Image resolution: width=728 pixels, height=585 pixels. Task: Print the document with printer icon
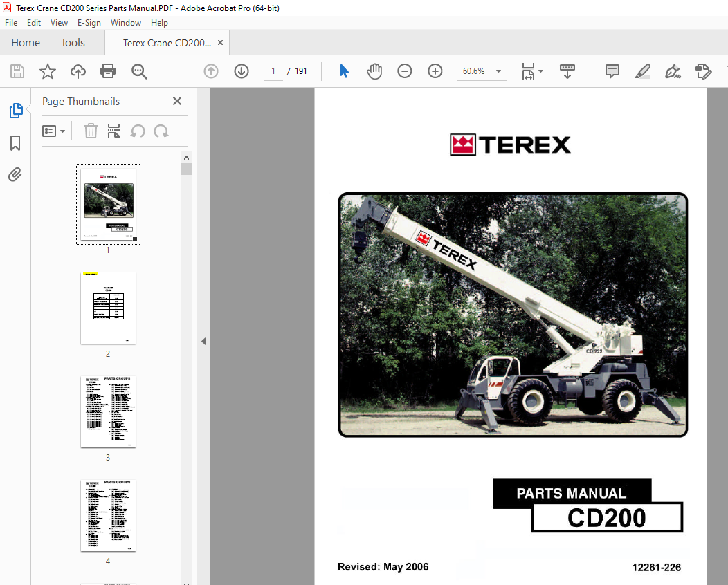(x=108, y=71)
